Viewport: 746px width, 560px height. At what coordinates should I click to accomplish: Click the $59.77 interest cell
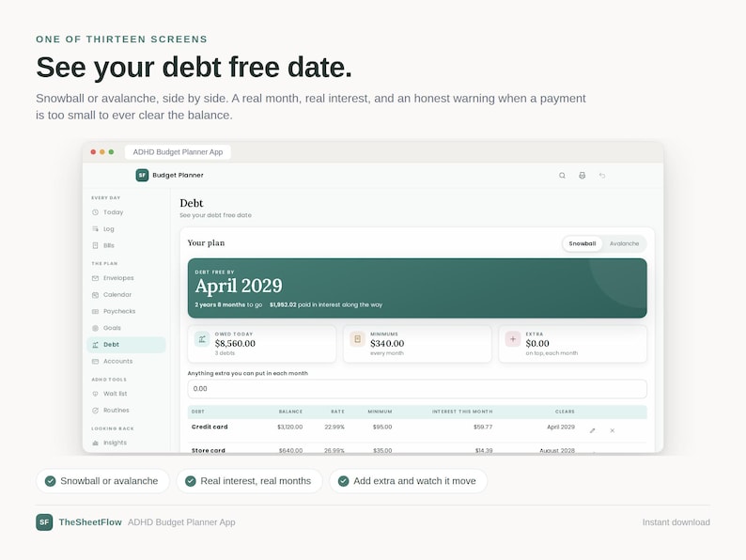click(483, 427)
